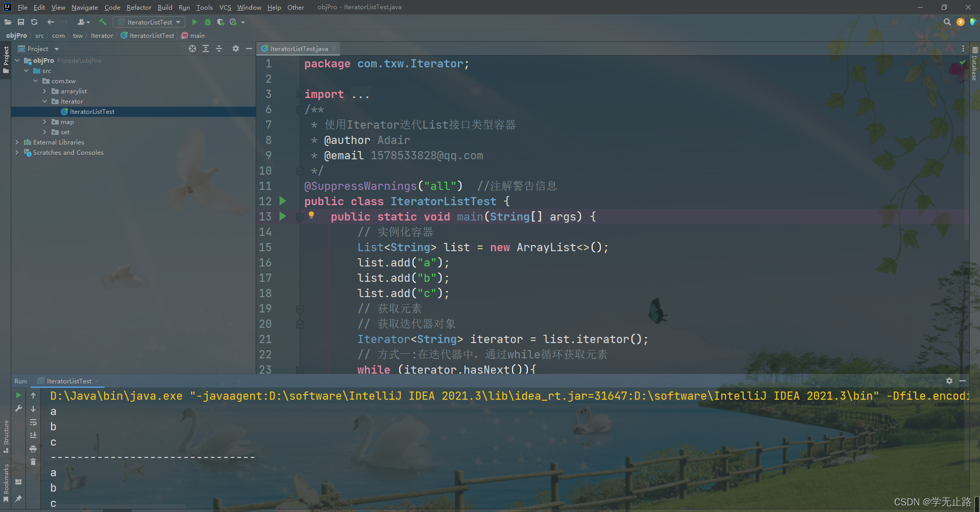This screenshot has height=512, width=980.
Task: Toggle soft-wrap in Run console
Action: tap(33, 422)
